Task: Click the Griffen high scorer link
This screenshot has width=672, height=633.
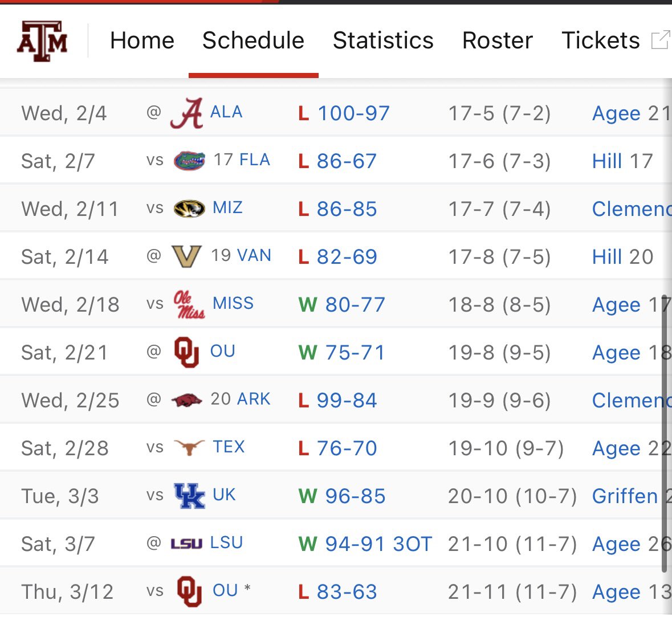Action: pyautogui.click(x=625, y=496)
